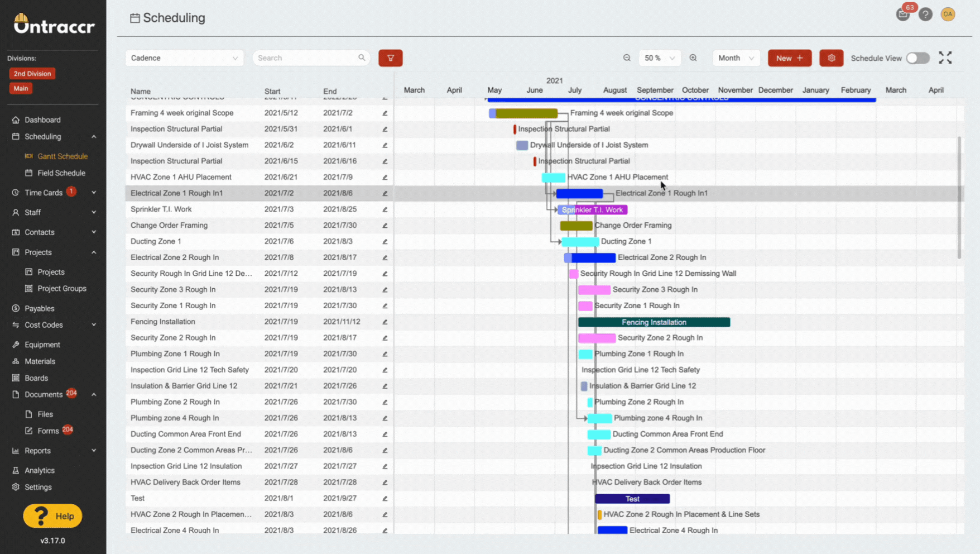Collapse the Documents sidebar section
The height and width of the screenshot is (554, 980).
pos(94,394)
